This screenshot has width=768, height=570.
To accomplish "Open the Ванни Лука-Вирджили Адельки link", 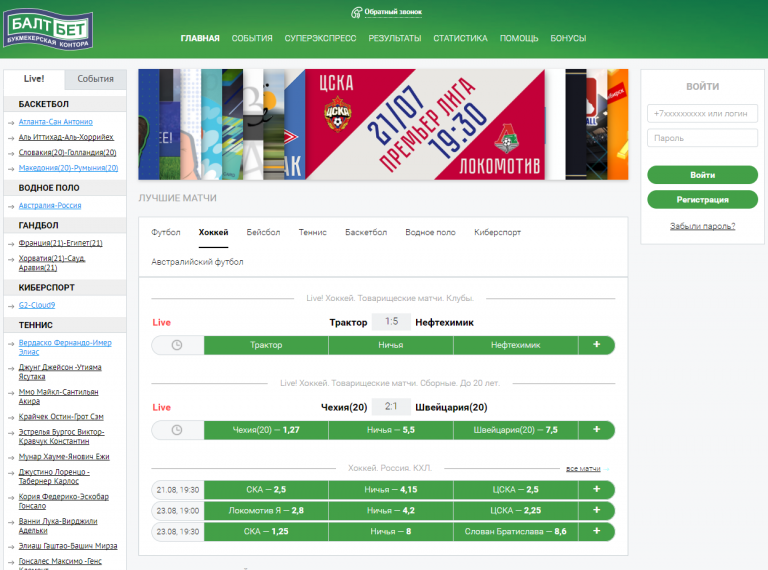I will (58, 526).
